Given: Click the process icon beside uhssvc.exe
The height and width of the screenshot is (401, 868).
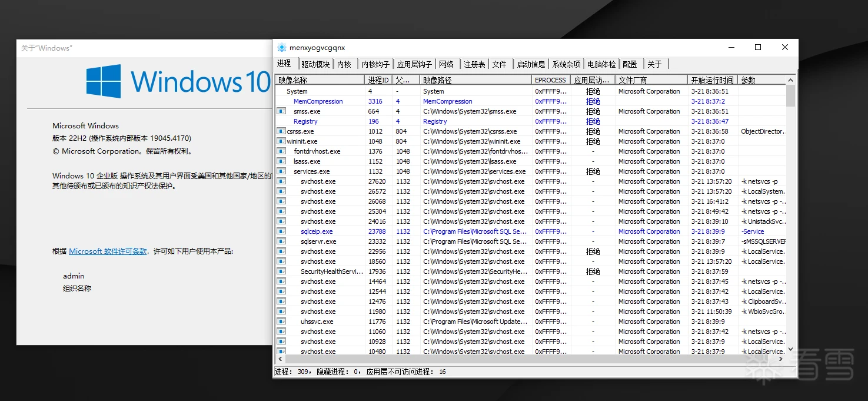Looking at the screenshot, I should [x=281, y=322].
